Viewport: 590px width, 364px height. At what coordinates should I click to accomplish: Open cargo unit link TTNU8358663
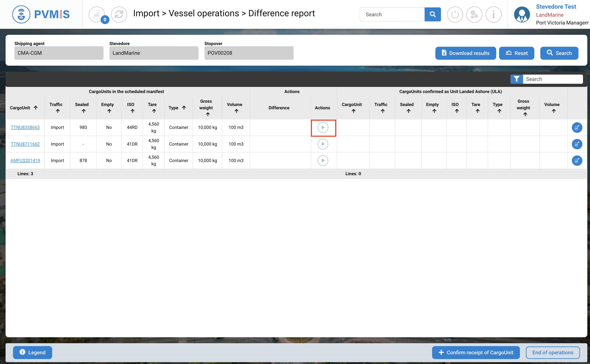[x=25, y=127]
